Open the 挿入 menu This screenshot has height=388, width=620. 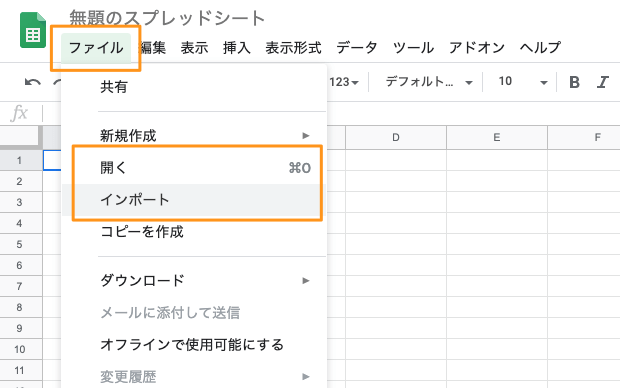click(236, 48)
